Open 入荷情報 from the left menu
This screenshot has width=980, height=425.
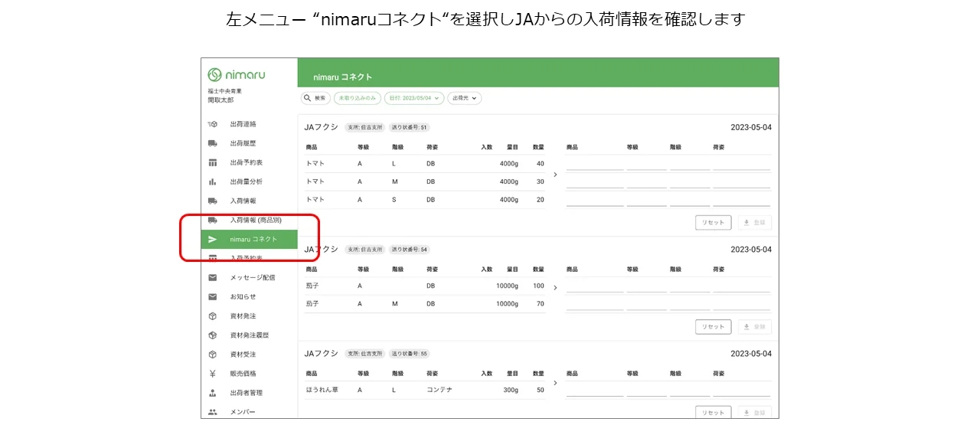pyautogui.click(x=243, y=201)
